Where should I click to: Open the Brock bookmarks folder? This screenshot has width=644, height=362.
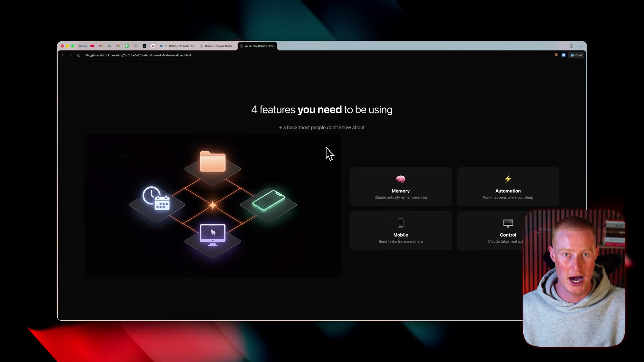(83, 46)
